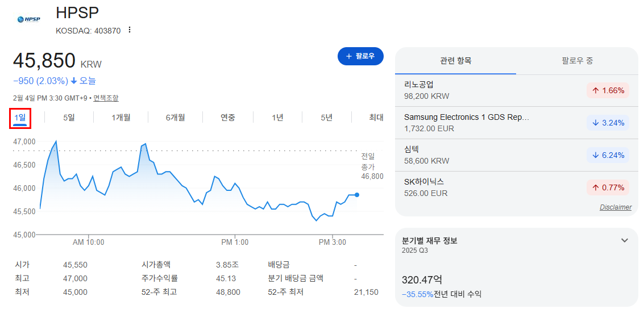Viewport: 644px width, 313px height.
Task: Click the 최고 value 47,000
Action: tap(75, 278)
